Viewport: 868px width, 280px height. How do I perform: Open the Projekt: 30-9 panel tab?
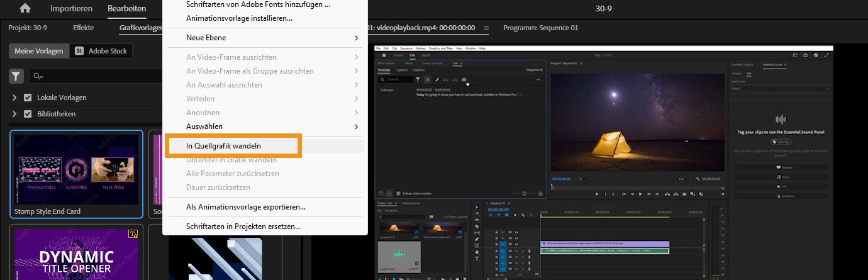click(28, 28)
